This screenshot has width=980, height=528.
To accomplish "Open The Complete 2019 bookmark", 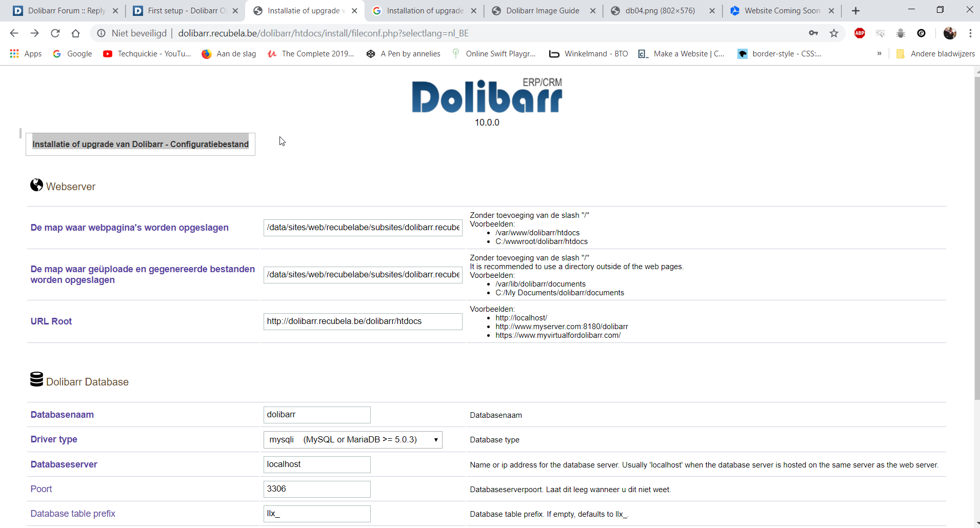I will pyautogui.click(x=311, y=54).
